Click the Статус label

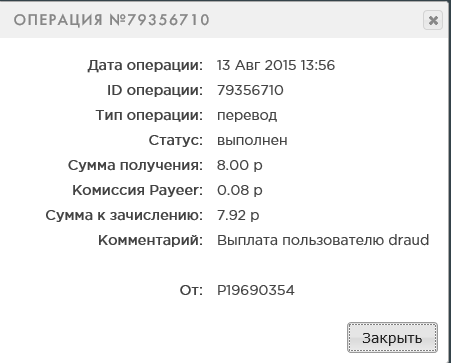(x=176, y=140)
